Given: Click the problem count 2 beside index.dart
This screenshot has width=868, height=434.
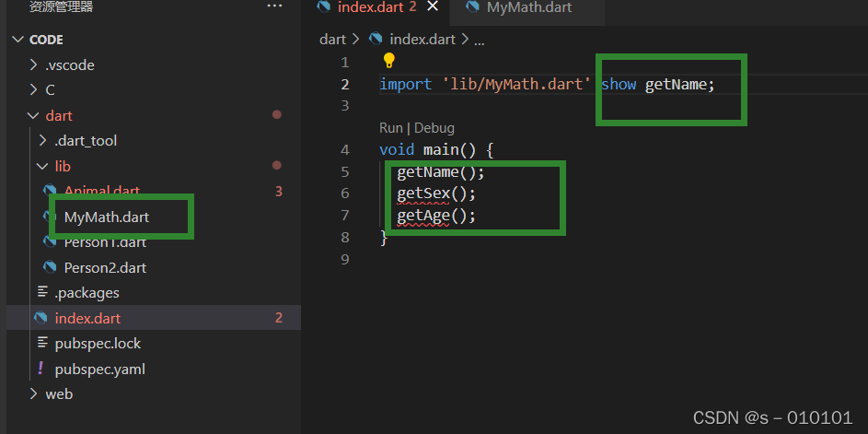Looking at the screenshot, I should 279,318.
